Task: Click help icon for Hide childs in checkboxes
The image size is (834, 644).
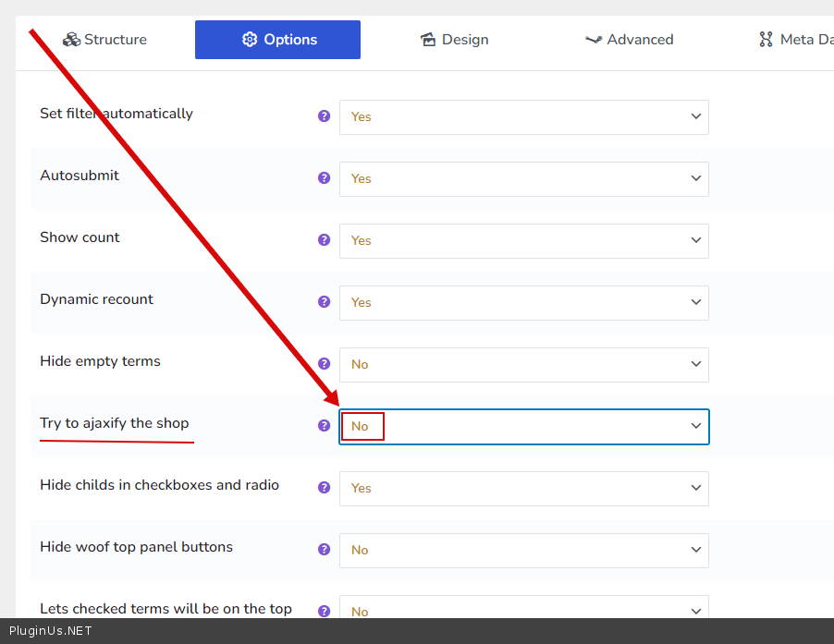Action: [324, 488]
